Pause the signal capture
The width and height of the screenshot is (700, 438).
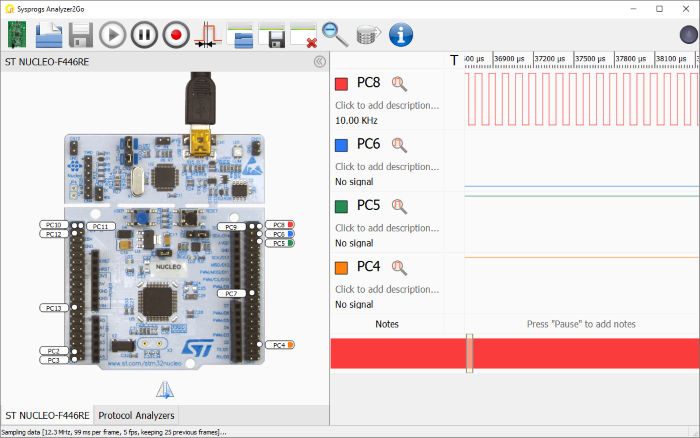(144, 34)
